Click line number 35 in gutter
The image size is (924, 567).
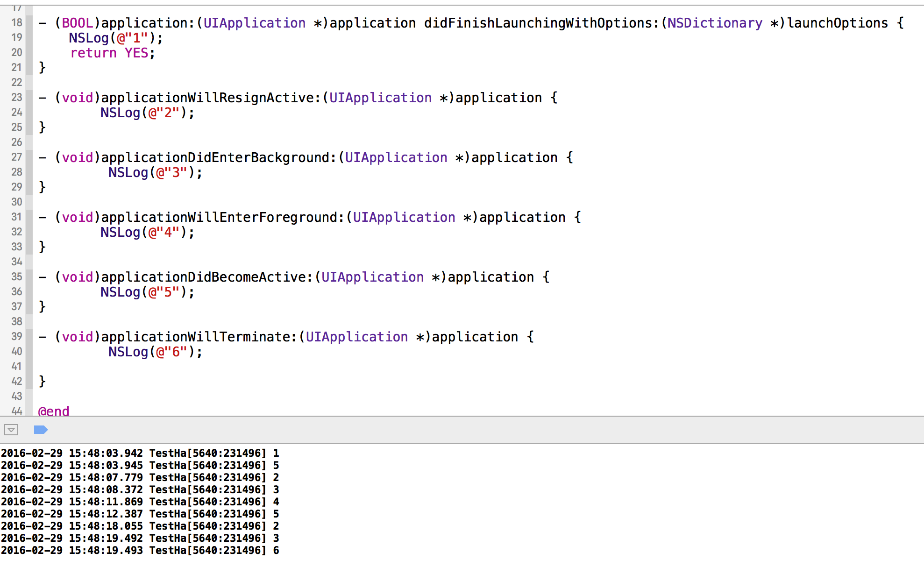click(17, 276)
